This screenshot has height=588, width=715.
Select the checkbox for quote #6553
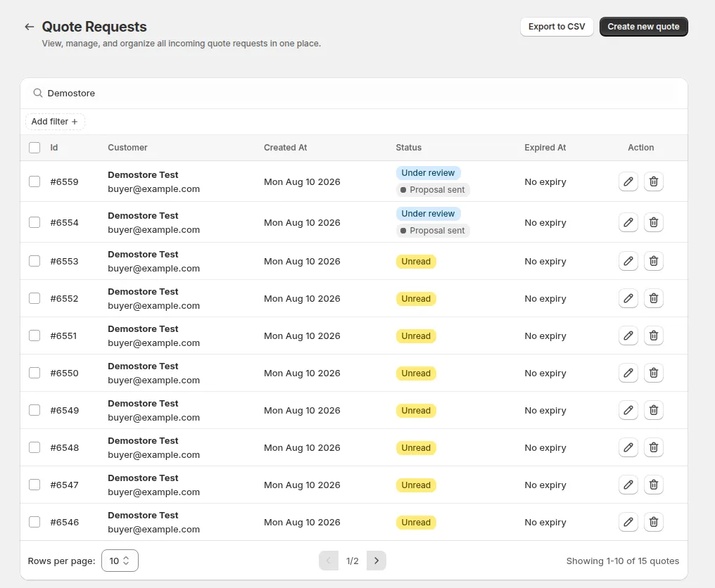34,261
